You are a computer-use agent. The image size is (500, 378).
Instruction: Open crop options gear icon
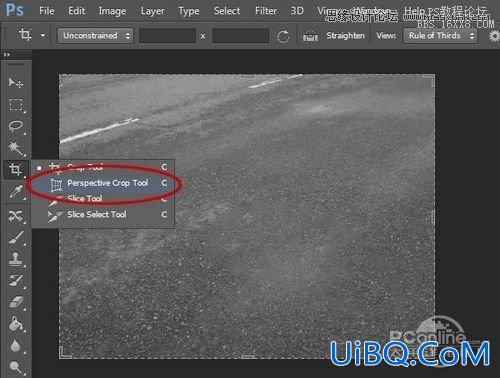[495, 36]
